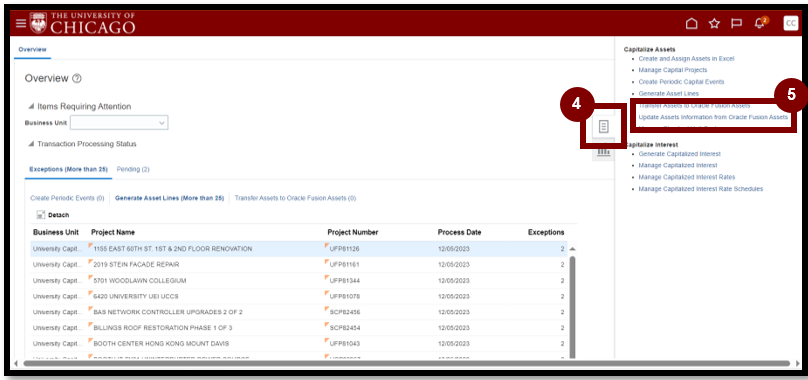The image size is (808, 380).
Task: Click the Overview help question icon
Action: pos(77,78)
